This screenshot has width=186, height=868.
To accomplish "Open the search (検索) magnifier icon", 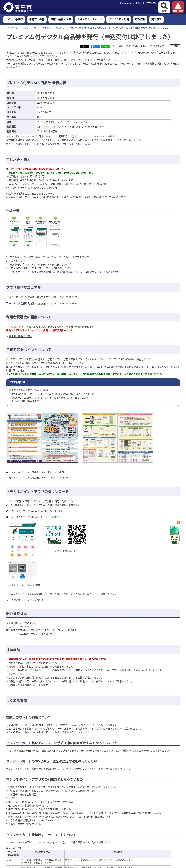I will 164,7.
